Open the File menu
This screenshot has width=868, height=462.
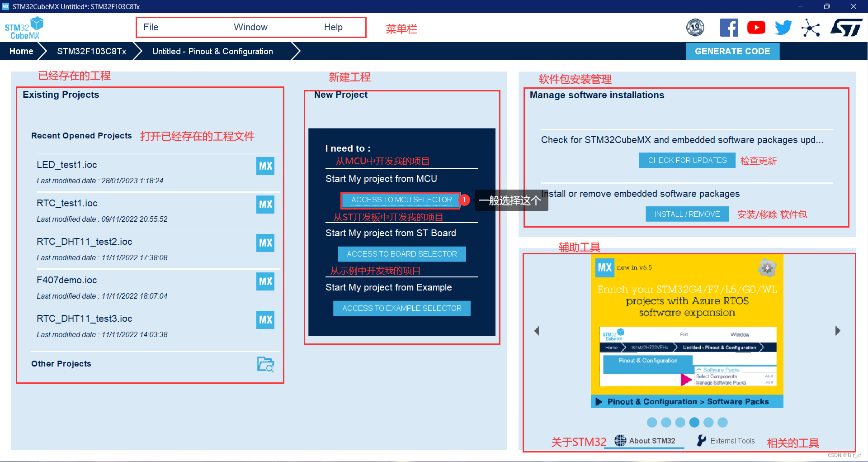tap(151, 27)
